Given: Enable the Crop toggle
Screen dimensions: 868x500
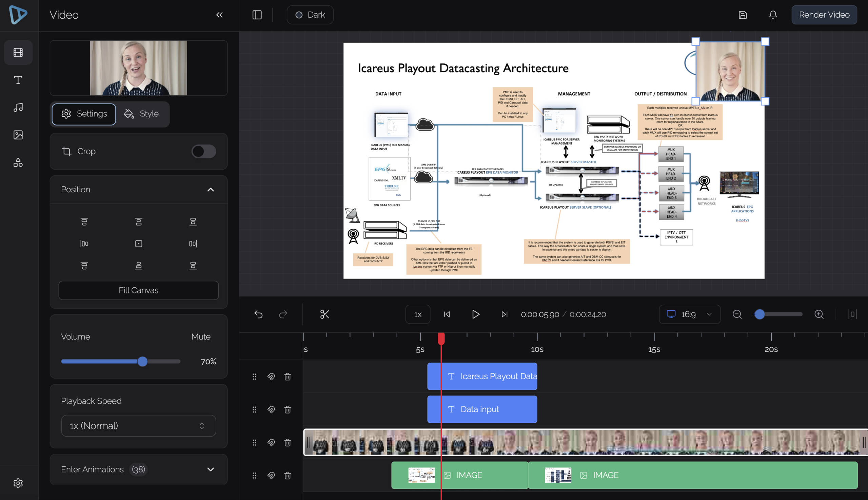Looking at the screenshot, I should pyautogui.click(x=203, y=151).
